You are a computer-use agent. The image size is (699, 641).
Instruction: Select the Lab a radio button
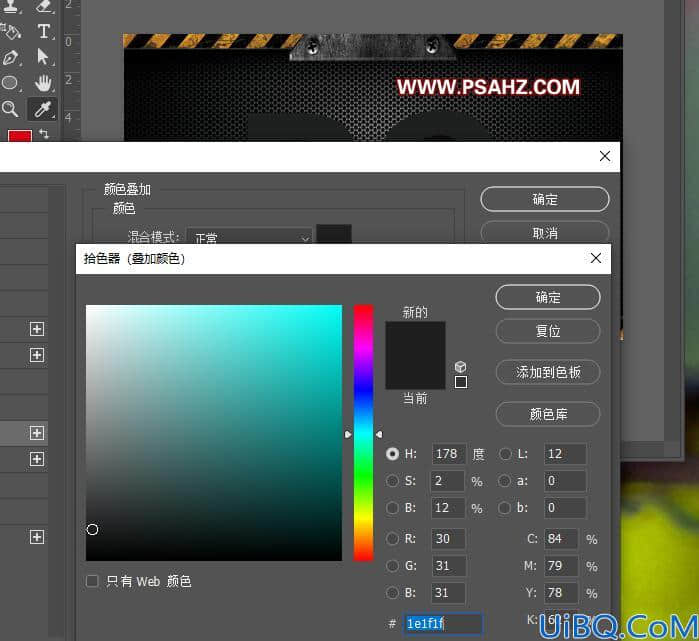(504, 481)
